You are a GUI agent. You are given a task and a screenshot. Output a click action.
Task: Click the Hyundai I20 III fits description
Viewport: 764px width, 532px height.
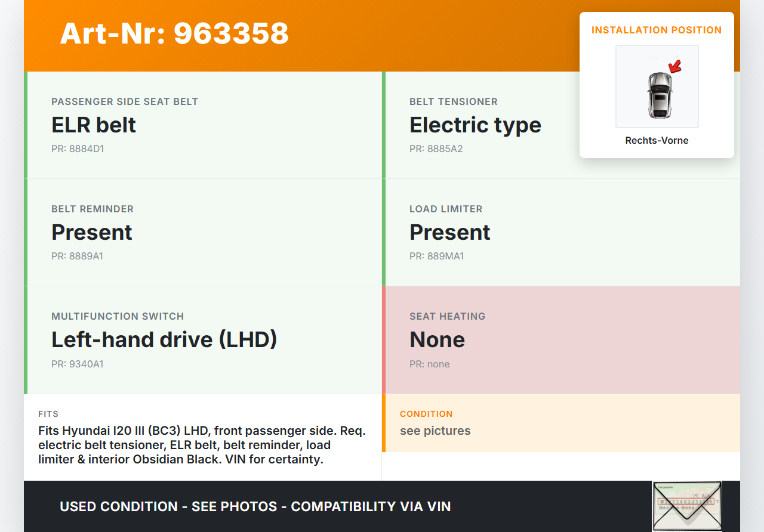coord(202,445)
